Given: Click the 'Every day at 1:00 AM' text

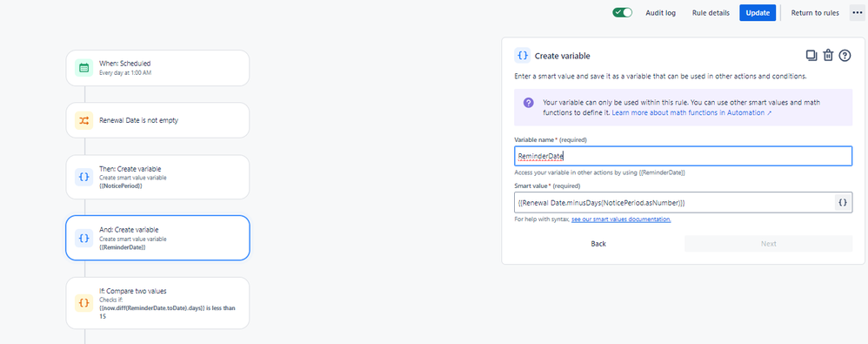Looking at the screenshot, I should (125, 72).
